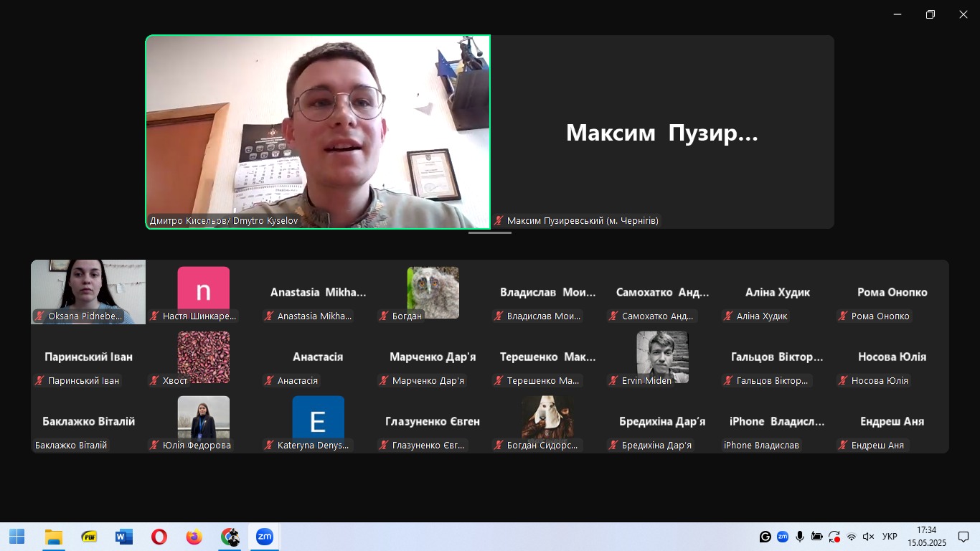The height and width of the screenshot is (551, 980).
Task: Switch the УКР keyboard language indicator
Action: tap(890, 537)
